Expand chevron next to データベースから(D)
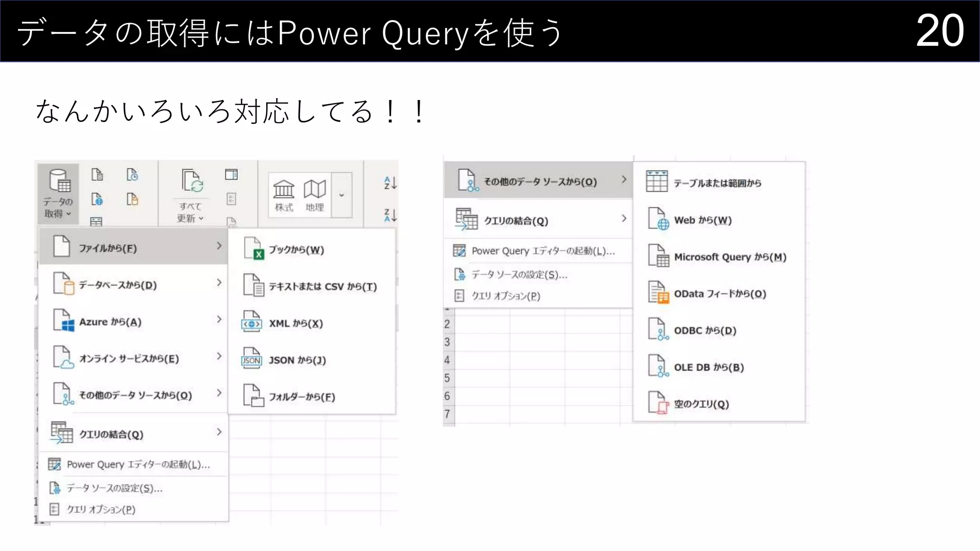This screenshot has height=551, width=980. [219, 283]
